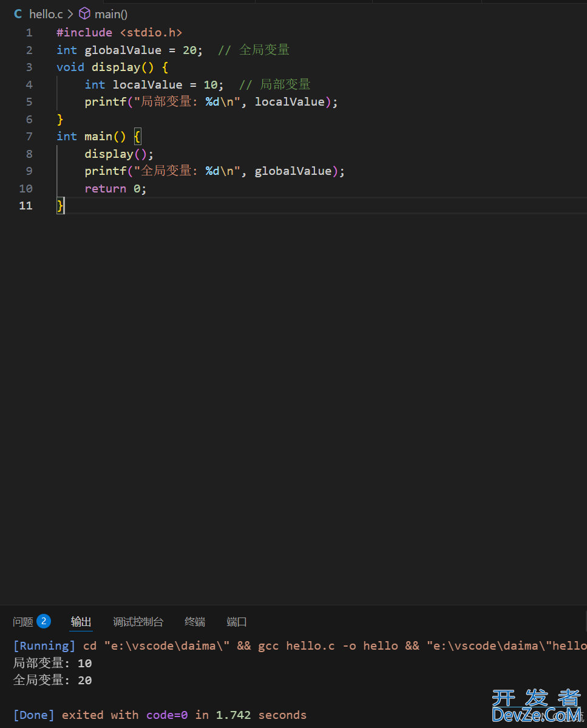Open the 问题 problems tab

coord(22,621)
